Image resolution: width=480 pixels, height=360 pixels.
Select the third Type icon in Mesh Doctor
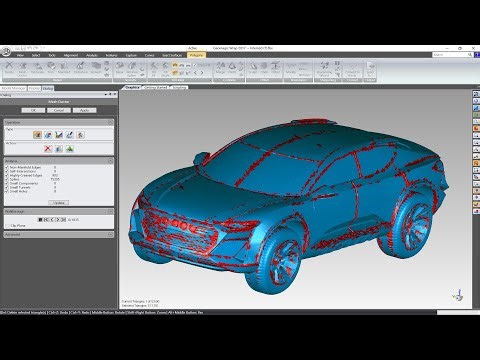pos(59,135)
